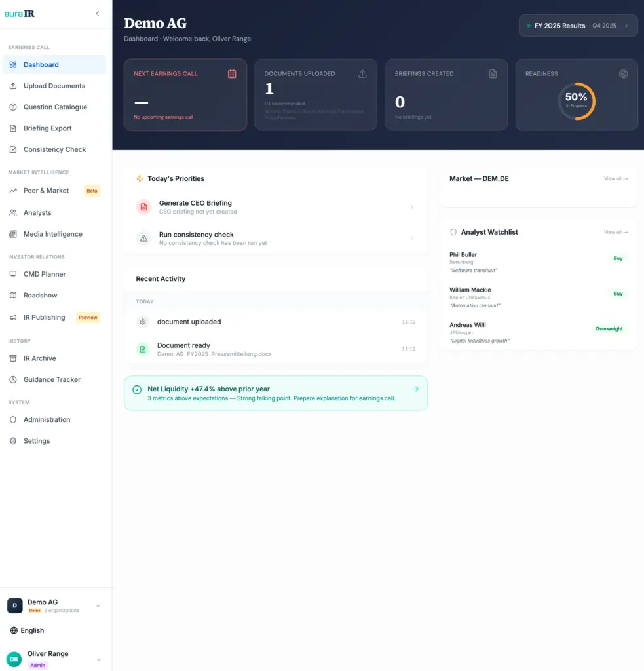Screen dimensions: 644x671
Task: View Media Intelligence panel
Action: (52, 234)
